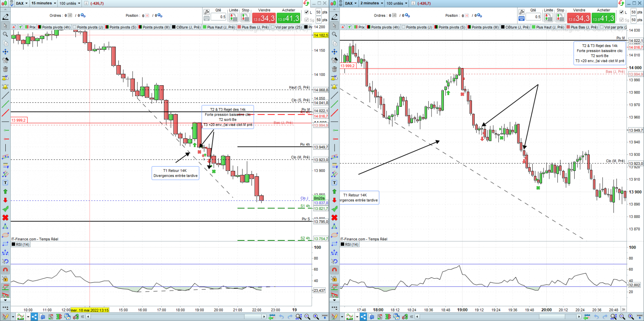
Task: Click the alert bell tool in 2 minutes chart sidebar
Action: (x=335, y=87)
